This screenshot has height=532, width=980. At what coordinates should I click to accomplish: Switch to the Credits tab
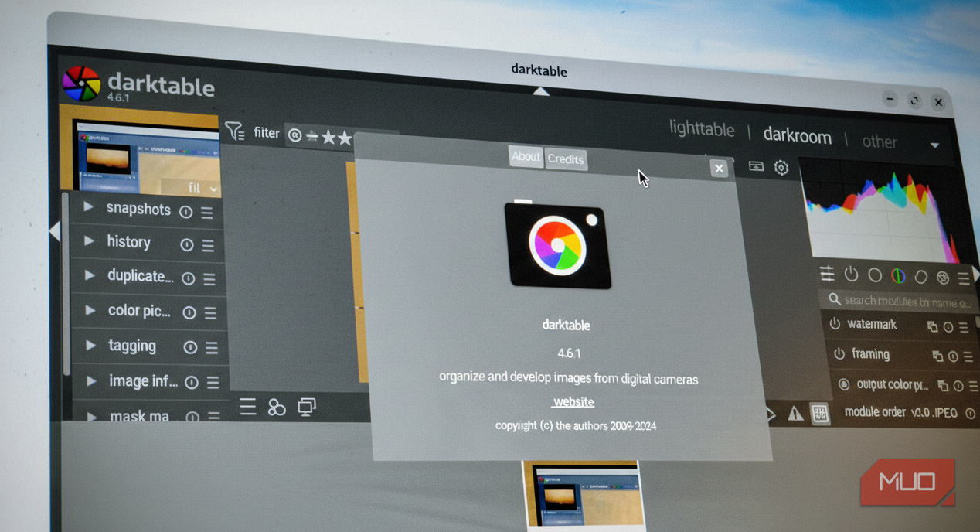[566, 159]
